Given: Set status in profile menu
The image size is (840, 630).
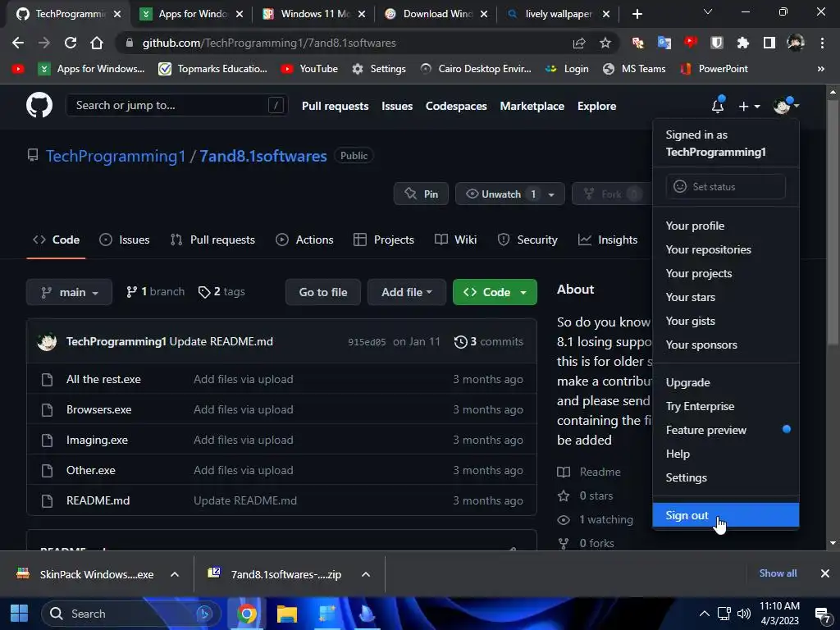Looking at the screenshot, I should tap(726, 186).
